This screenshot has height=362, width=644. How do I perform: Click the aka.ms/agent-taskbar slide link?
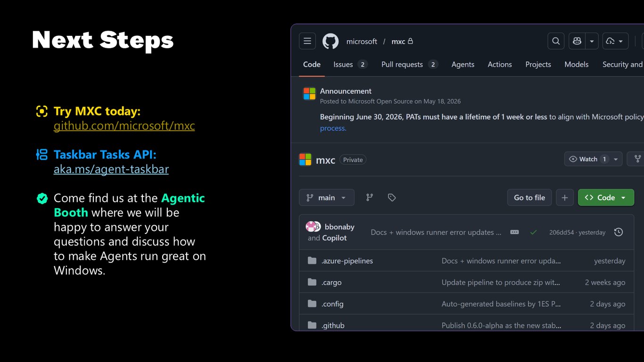[x=111, y=169]
